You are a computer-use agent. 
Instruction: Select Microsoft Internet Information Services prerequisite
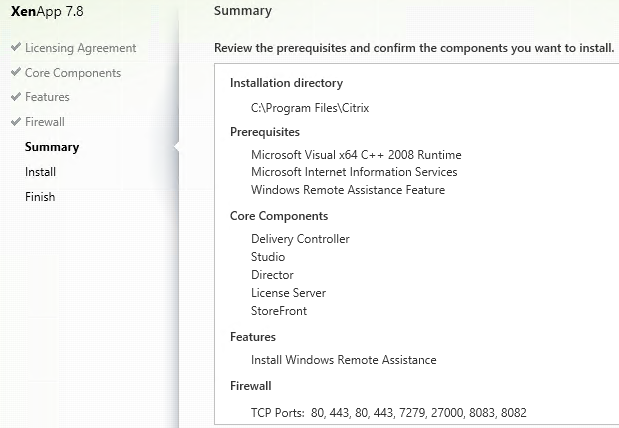[354, 172]
